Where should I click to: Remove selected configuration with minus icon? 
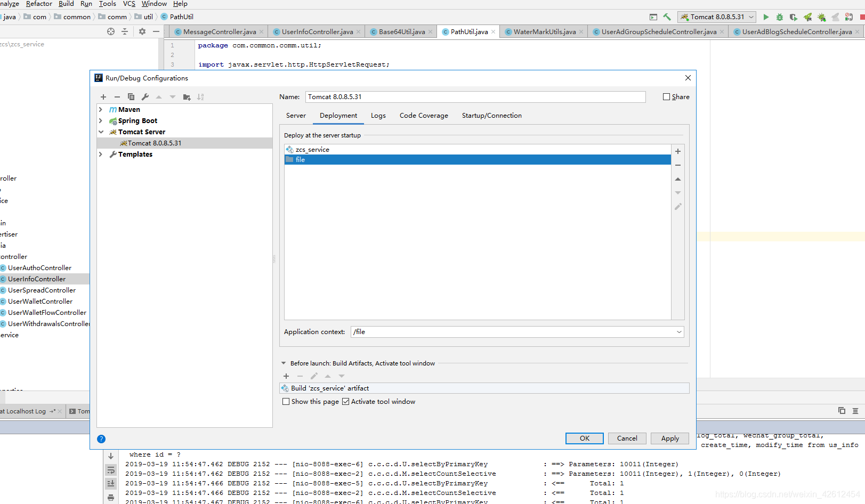click(117, 97)
